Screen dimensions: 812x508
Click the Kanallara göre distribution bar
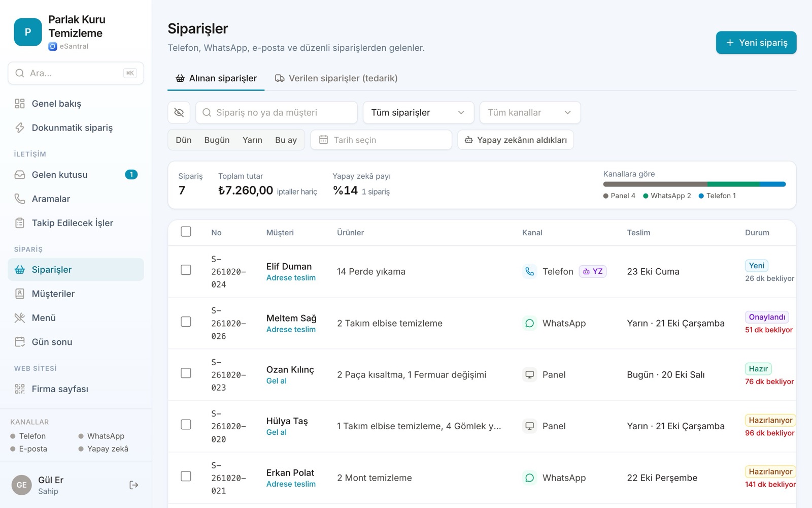pos(694,184)
